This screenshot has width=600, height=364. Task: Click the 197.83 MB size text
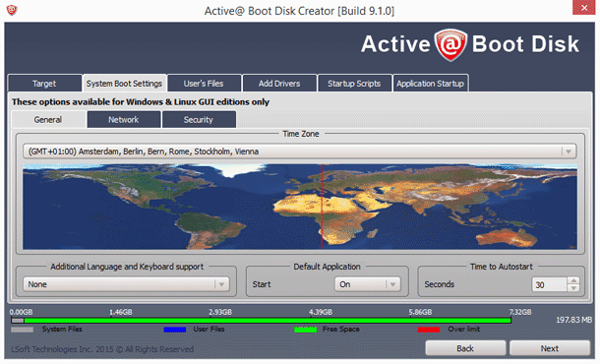[x=574, y=320]
